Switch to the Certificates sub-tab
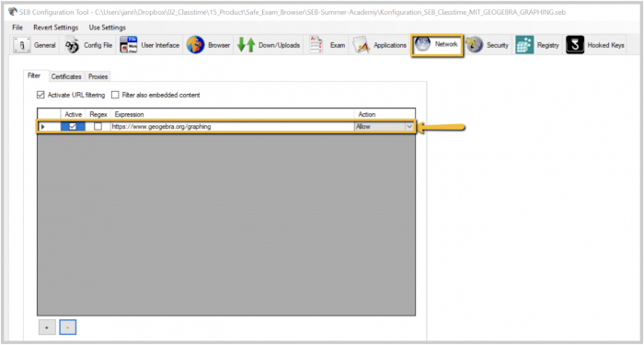This screenshot has width=644, height=345. pyautogui.click(x=66, y=76)
